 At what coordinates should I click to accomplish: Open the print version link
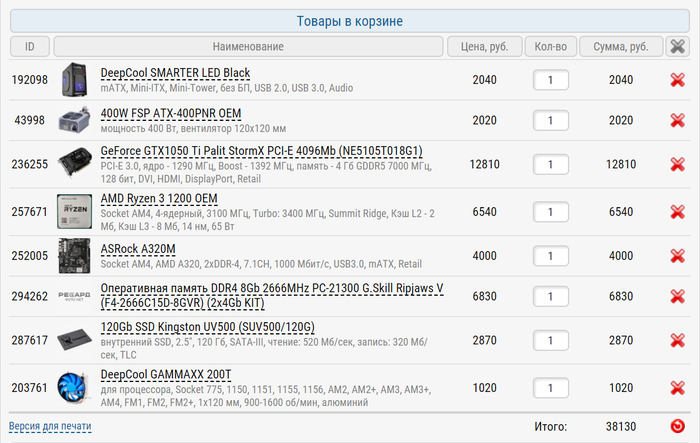[50, 427]
